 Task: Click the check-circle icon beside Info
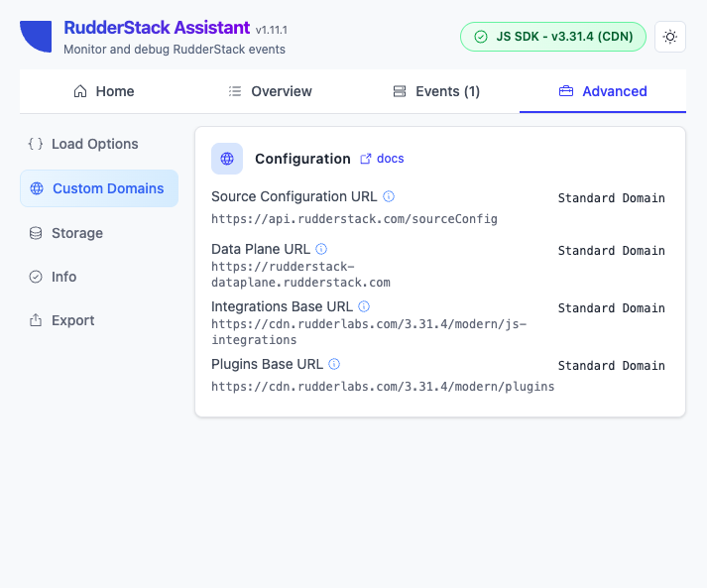(36, 277)
